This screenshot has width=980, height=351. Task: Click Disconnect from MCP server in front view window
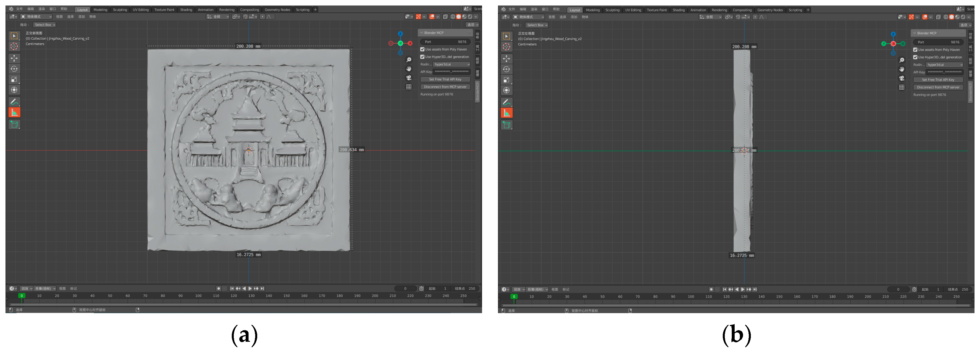[445, 87]
